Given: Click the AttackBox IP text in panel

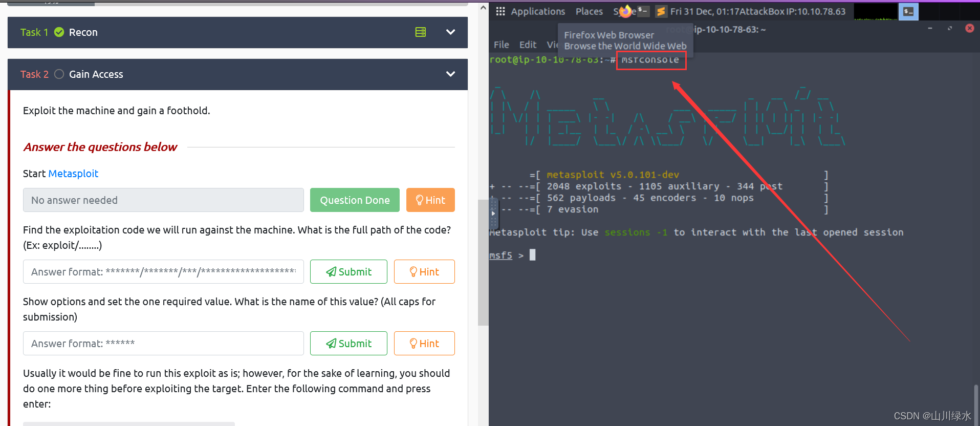Looking at the screenshot, I should coord(792,11).
